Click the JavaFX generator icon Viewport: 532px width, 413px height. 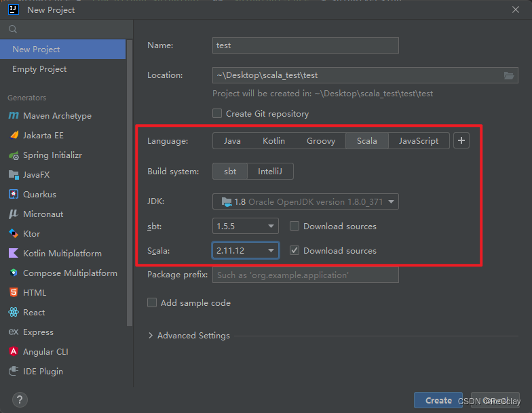point(14,175)
